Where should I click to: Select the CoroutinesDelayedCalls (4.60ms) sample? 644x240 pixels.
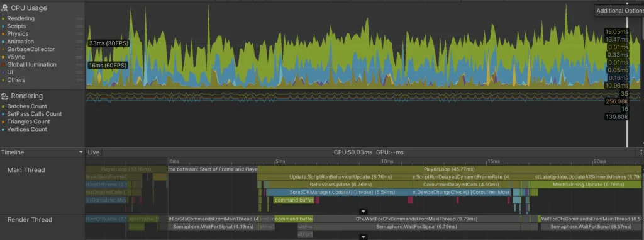coord(462,185)
